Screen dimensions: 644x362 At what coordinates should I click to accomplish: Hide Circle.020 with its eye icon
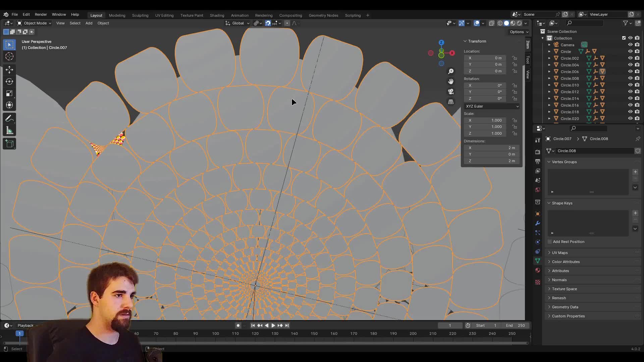tap(630, 118)
